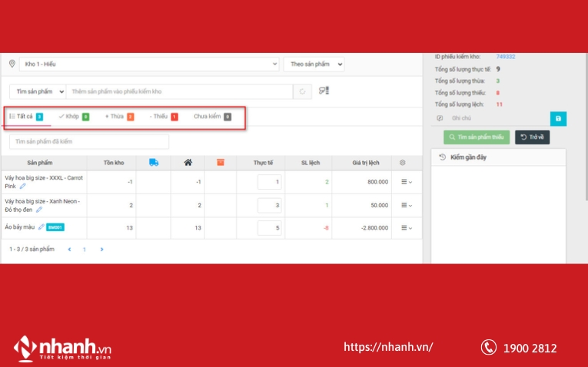Click the Tìm sản phẩm đã kiểm field
This screenshot has height=367, width=588.
[89, 142]
